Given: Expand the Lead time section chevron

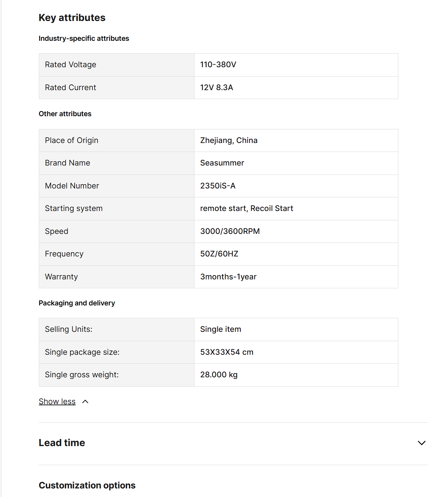Looking at the screenshot, I should 421,443.
